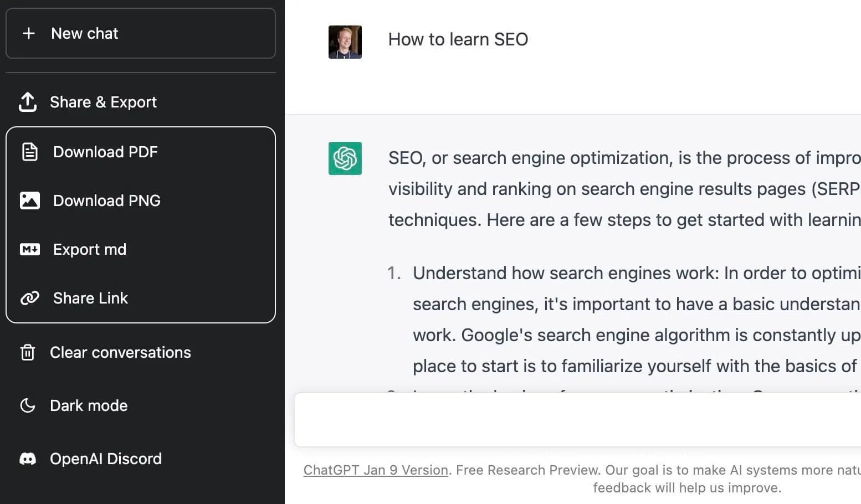This screenshot has height=504, width=861.
Task: Click the upload icon beside Share & Export
Action: click(27, 102)
